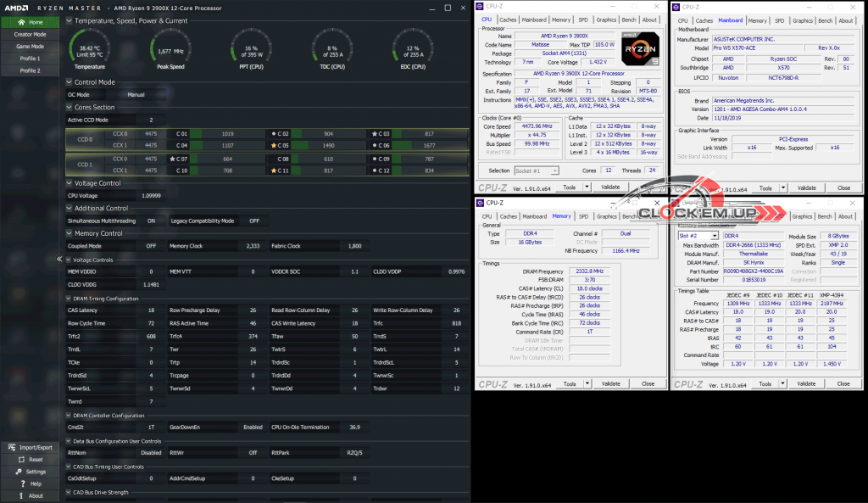The width and height of the screenshot is (868, 503).
Task: Open Help from the sidebar
Action: coord(12,483)
